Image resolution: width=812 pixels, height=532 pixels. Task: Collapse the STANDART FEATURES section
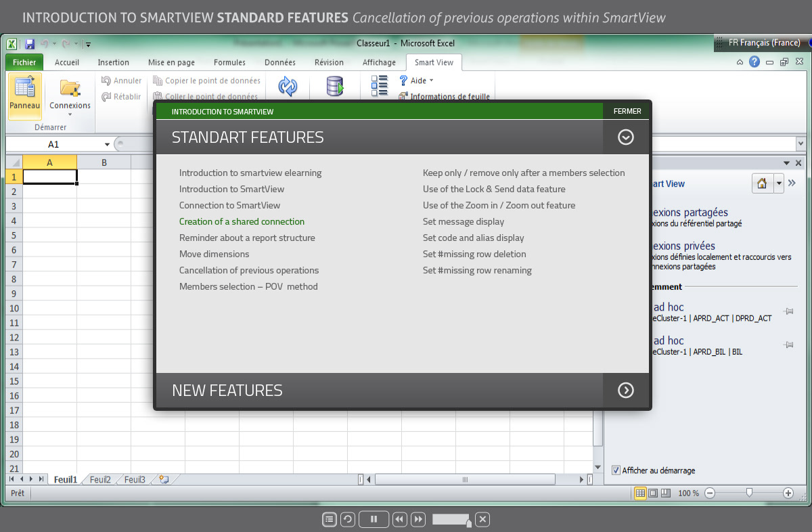pos(626,137)
